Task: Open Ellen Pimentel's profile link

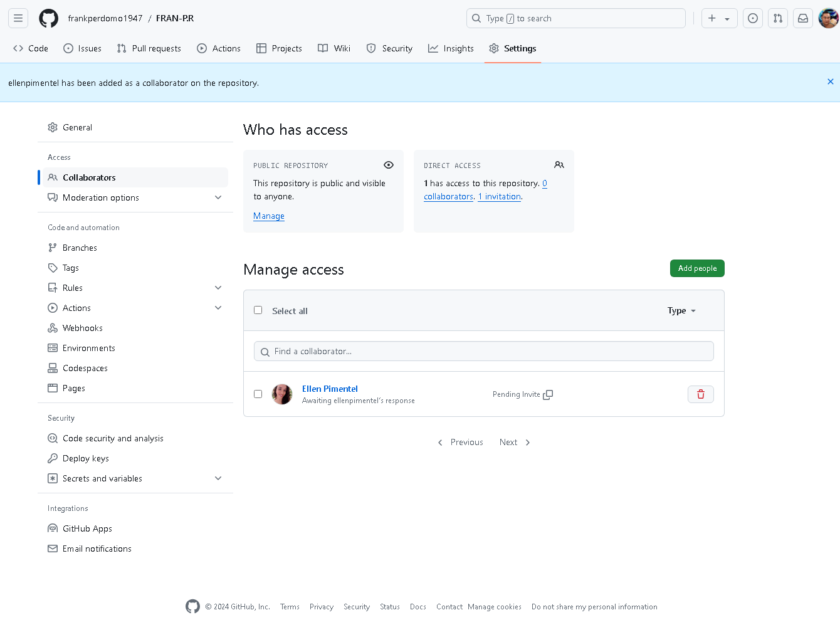Action: (x=330, y=389)
